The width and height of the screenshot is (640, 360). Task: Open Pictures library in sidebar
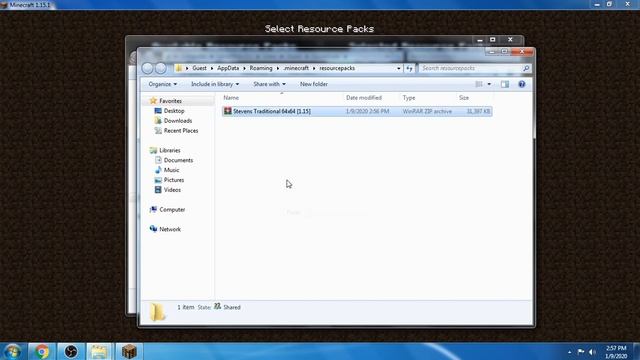[x=174, y=180]
